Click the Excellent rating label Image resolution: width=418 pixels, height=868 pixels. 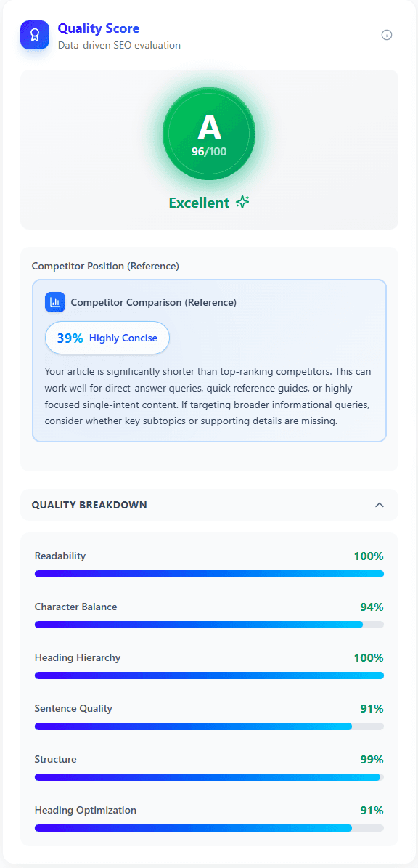tap(199, 202)
